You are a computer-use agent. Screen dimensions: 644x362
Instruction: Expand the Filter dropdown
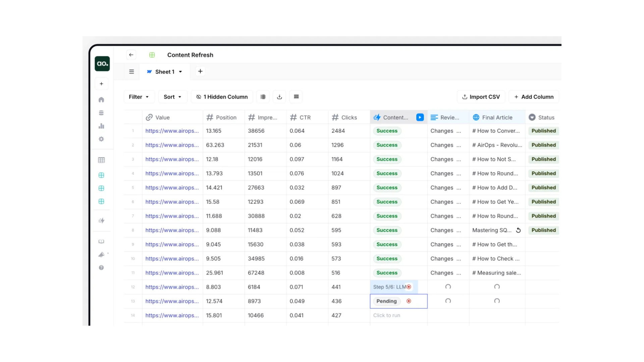coord(139,97)
